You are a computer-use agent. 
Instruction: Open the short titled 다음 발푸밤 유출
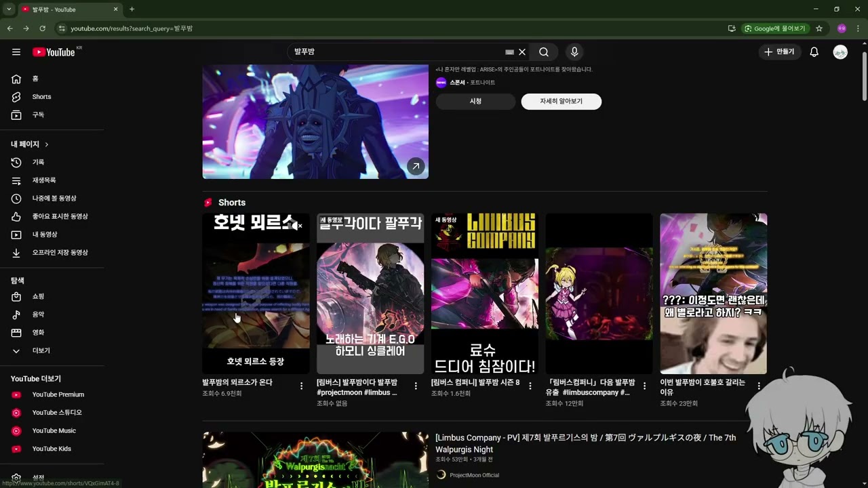(x=590, y=387)
